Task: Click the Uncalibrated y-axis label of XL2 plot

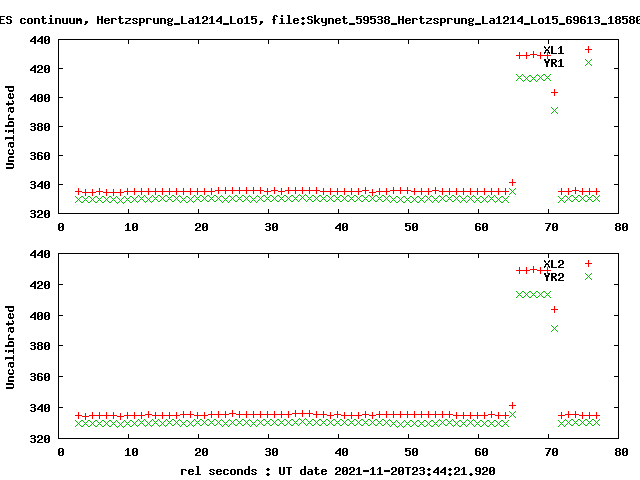Action: click(10, 347)
